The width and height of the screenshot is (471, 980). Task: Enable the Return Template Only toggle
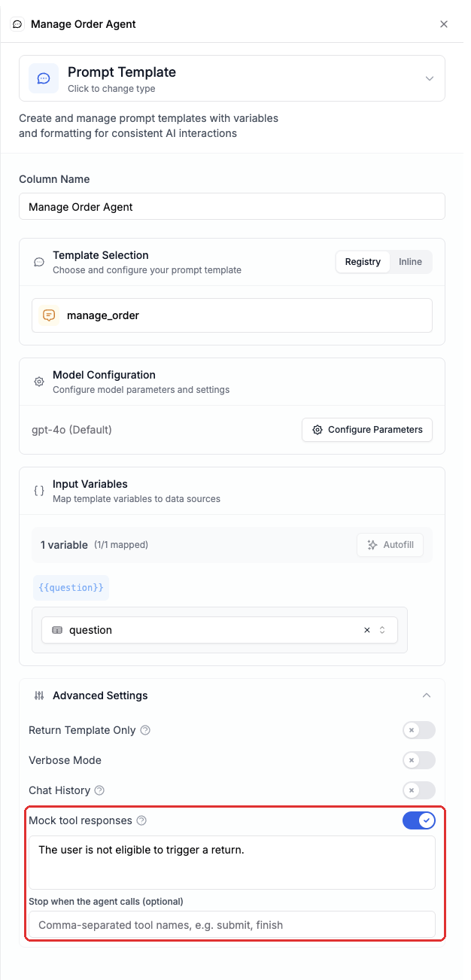pyautogui.click(x=419, y=730)
